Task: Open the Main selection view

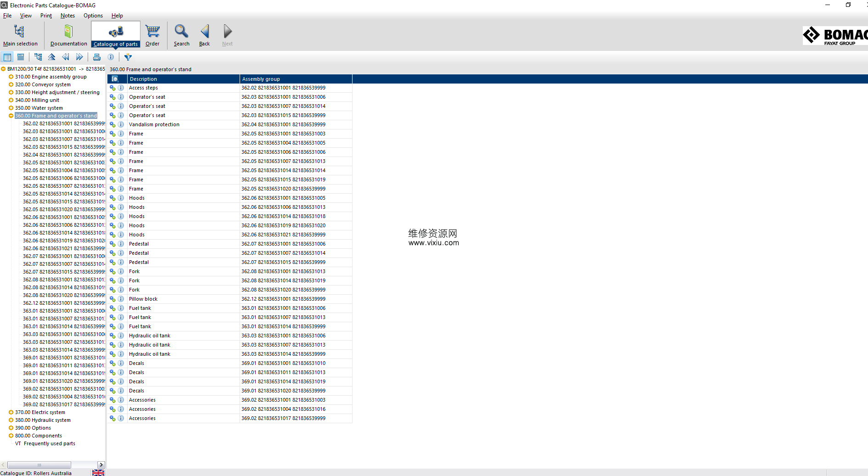Action: point(20,35)
